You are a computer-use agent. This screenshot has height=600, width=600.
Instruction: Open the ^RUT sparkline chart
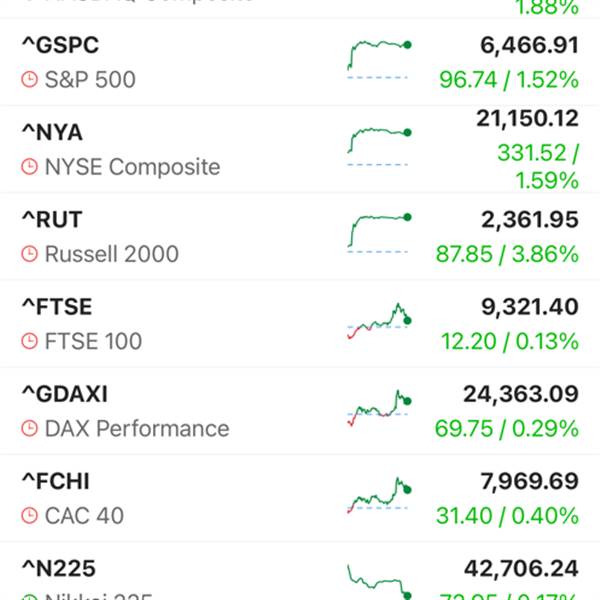click(x=379, y=233)
